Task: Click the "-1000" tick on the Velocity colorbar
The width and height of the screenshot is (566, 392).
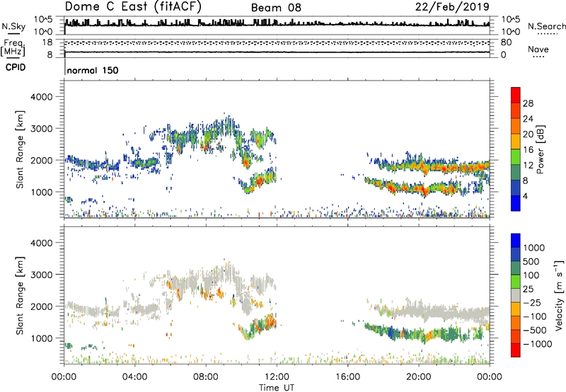Action: [x=537, y=344]
